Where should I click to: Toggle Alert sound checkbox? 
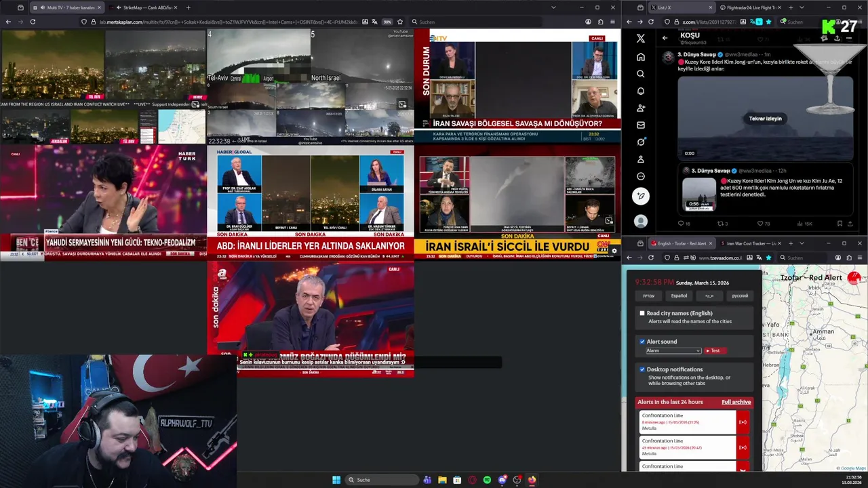pyautogui.click(x=642, y=342)
